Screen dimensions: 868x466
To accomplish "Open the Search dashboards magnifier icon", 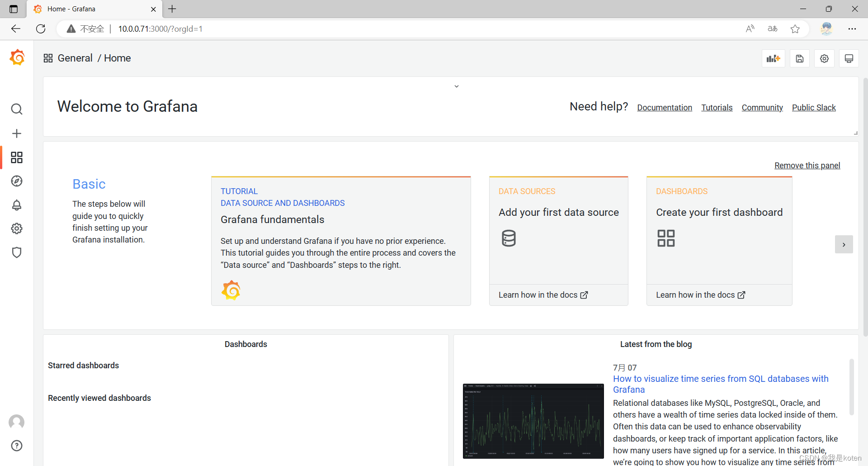I will pos(17,109).
